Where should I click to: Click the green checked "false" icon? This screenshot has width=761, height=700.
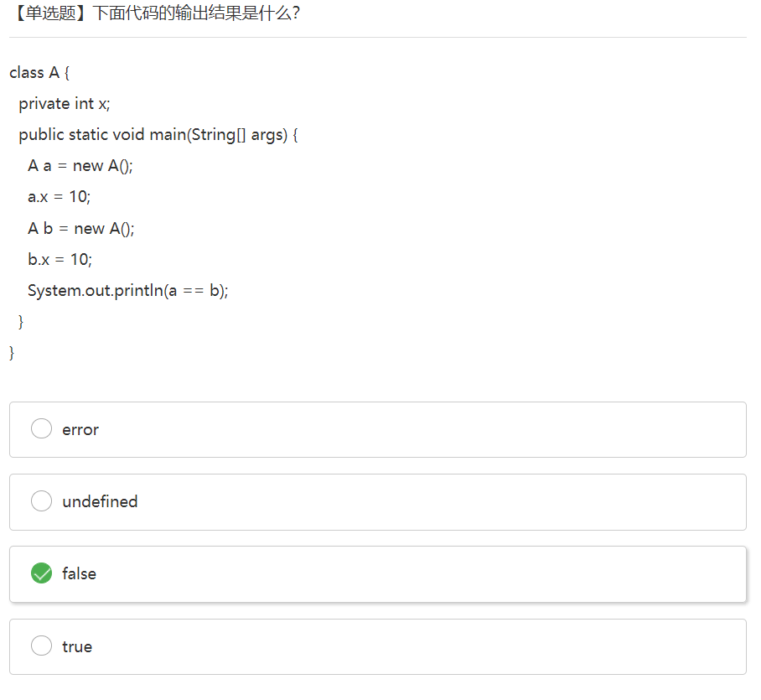[41, 573]
